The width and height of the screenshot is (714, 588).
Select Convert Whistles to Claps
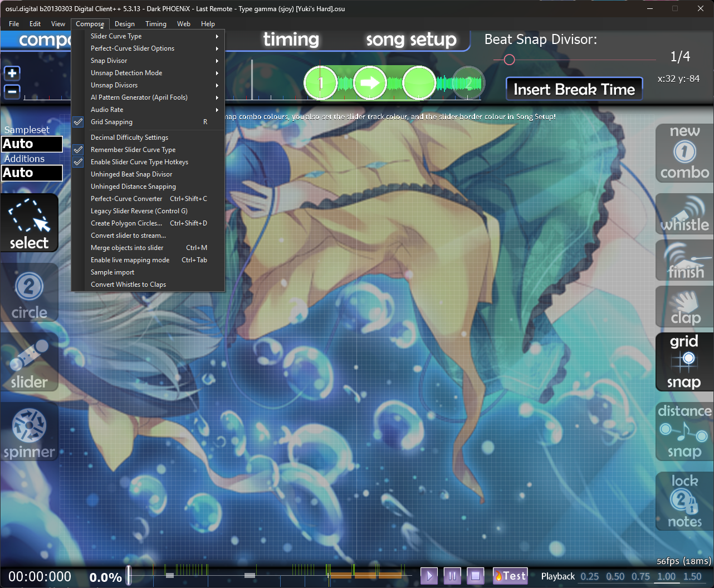click(148, 285)
